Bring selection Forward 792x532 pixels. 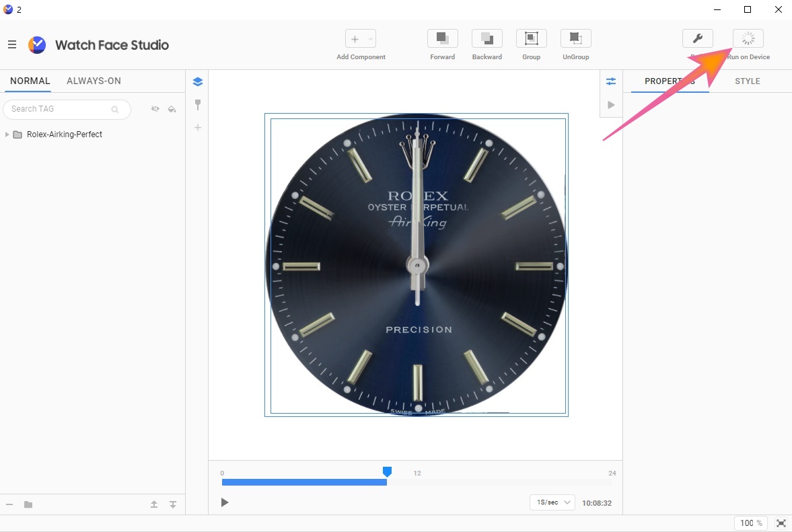coord(443,39)
